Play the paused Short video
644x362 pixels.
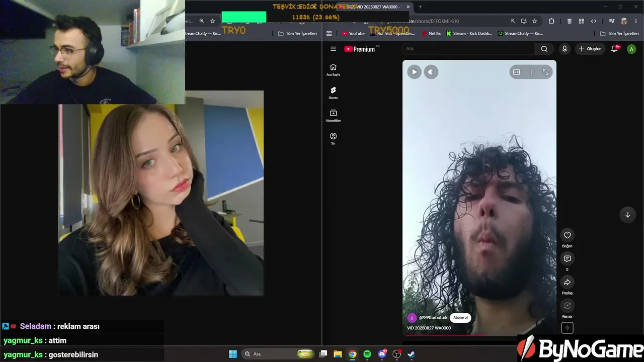[x=414, y=72]
